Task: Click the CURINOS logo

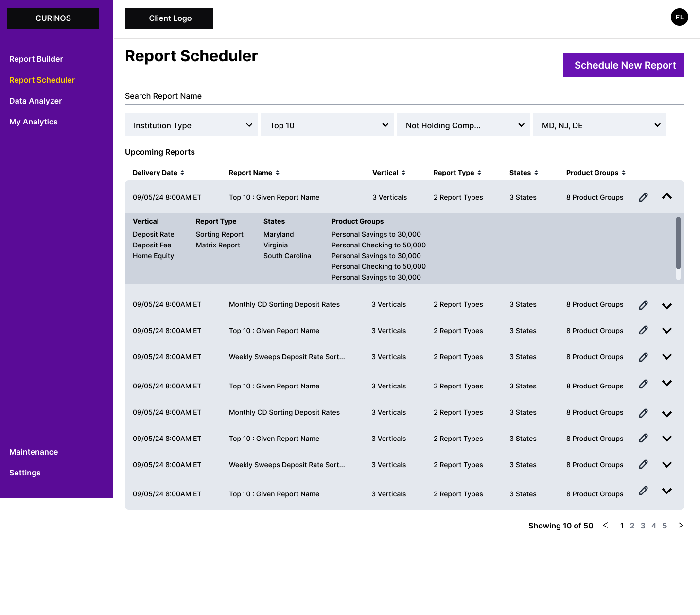Action: 53,18
